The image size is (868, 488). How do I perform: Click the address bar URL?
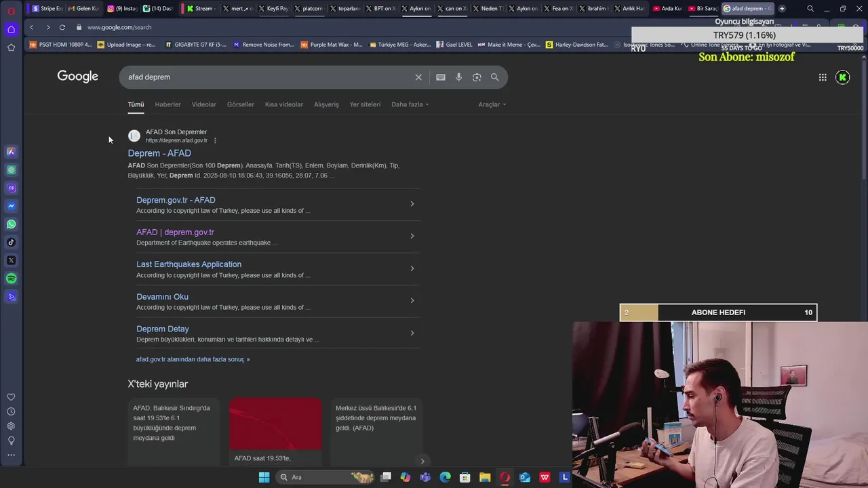click(x=119, y=27)
